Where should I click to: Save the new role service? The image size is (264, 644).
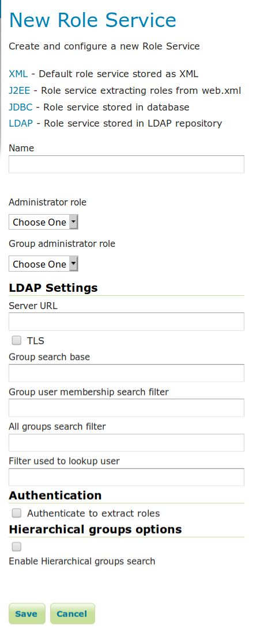point(27,613)
